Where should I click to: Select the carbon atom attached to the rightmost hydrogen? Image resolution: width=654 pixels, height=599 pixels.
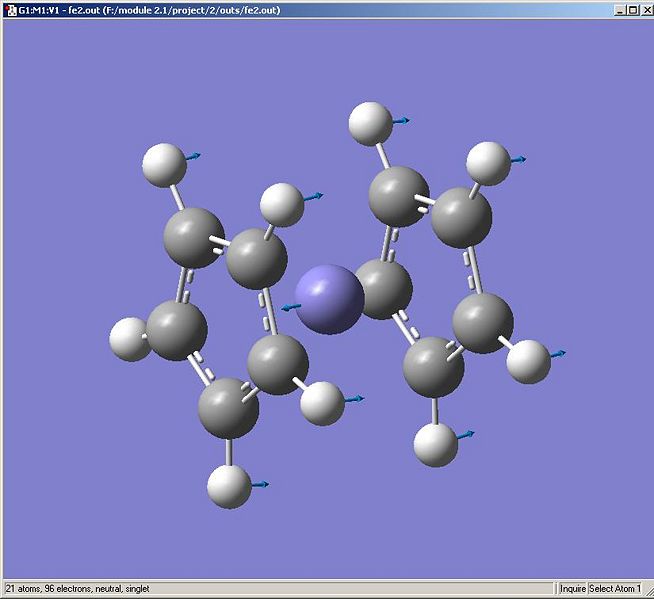pos(483,323)
